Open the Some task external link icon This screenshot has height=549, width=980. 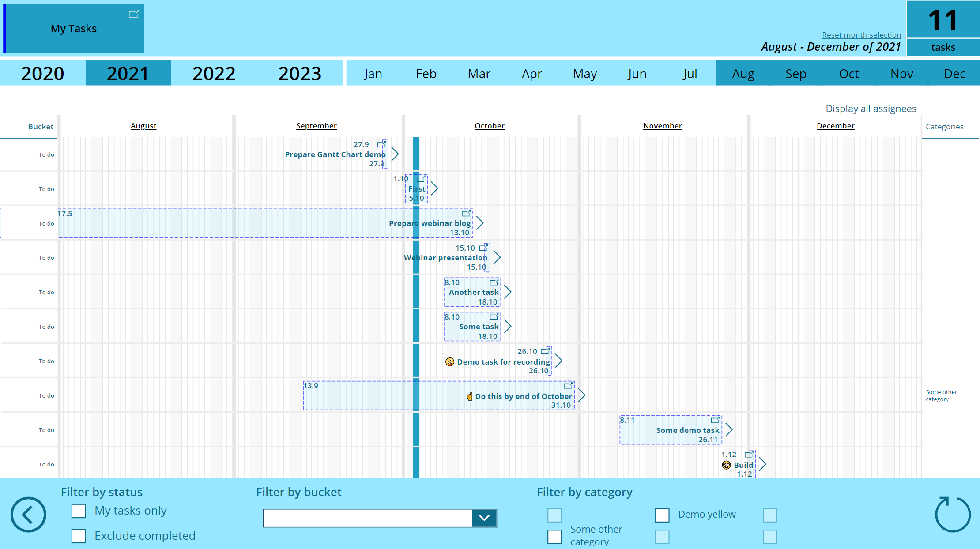(x=494, y=316)
